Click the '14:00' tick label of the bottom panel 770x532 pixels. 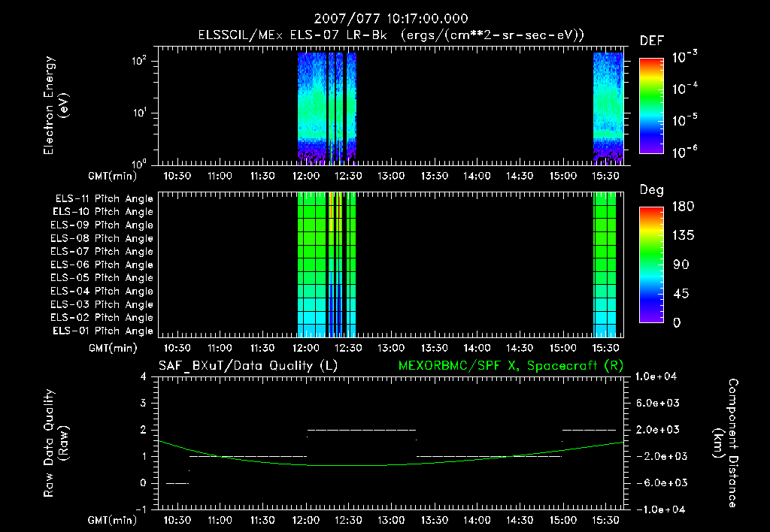tap(477, 520)
